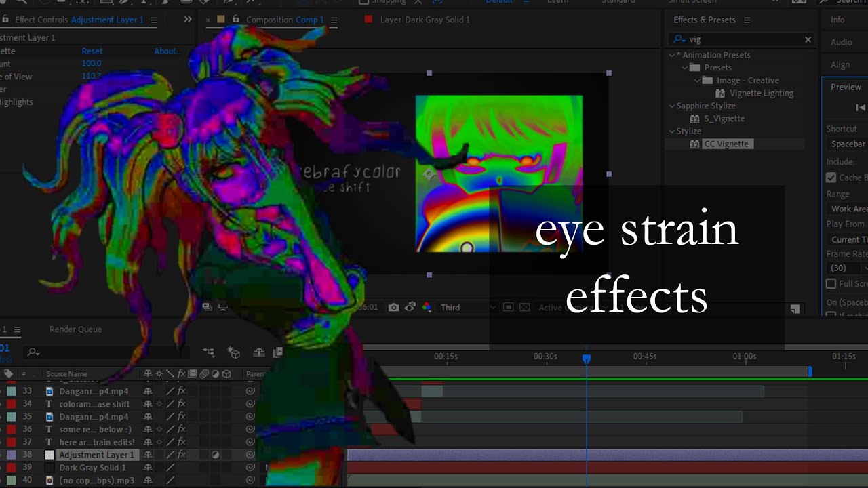Click the blue work area end handle

[x=810, y=371]
